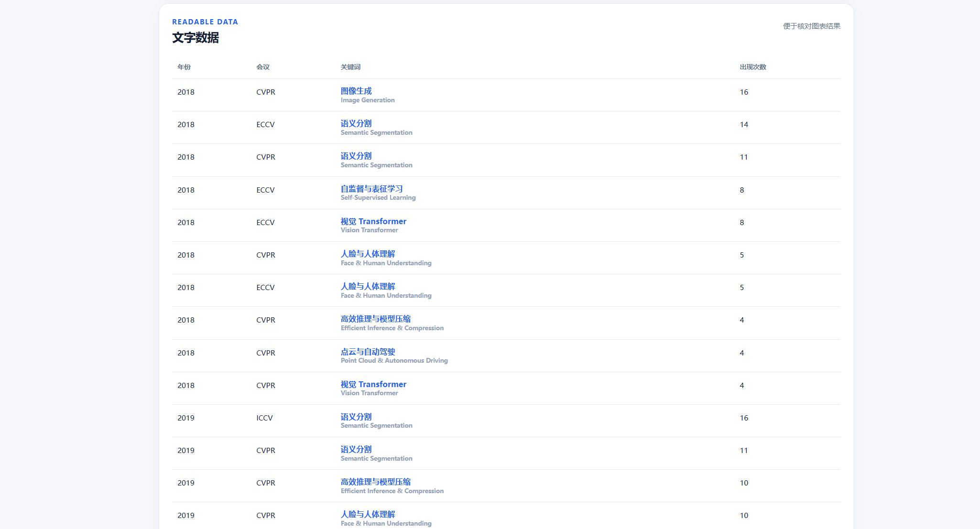
Task: Open 高效推理与模型压缩 link in 2019 row
Action: (x=376, y=482)
